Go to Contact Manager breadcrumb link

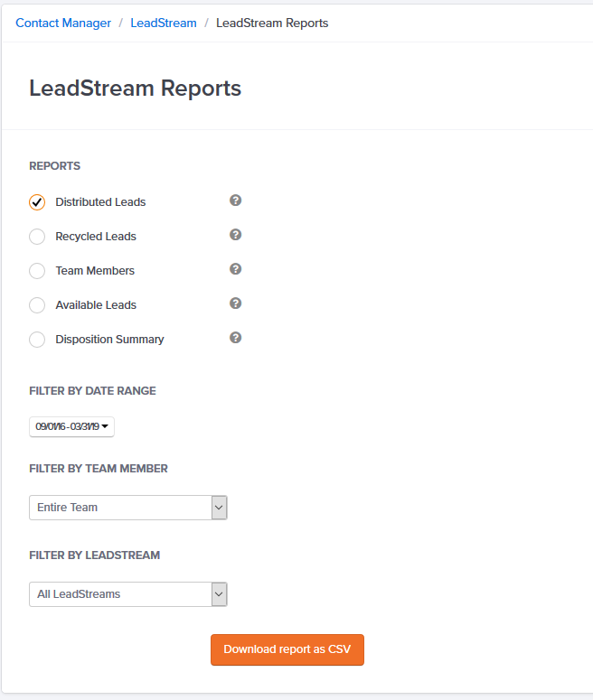(63, 23)
